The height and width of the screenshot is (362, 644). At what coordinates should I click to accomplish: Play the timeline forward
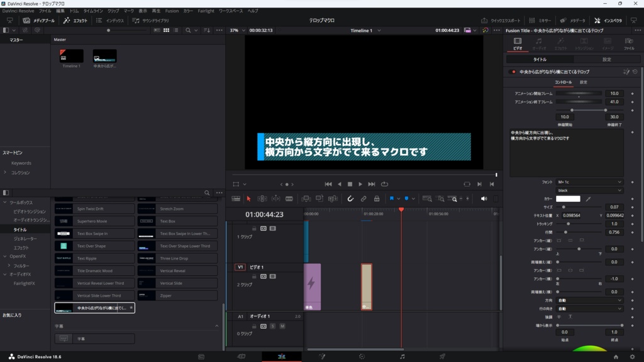coord(360,184)
